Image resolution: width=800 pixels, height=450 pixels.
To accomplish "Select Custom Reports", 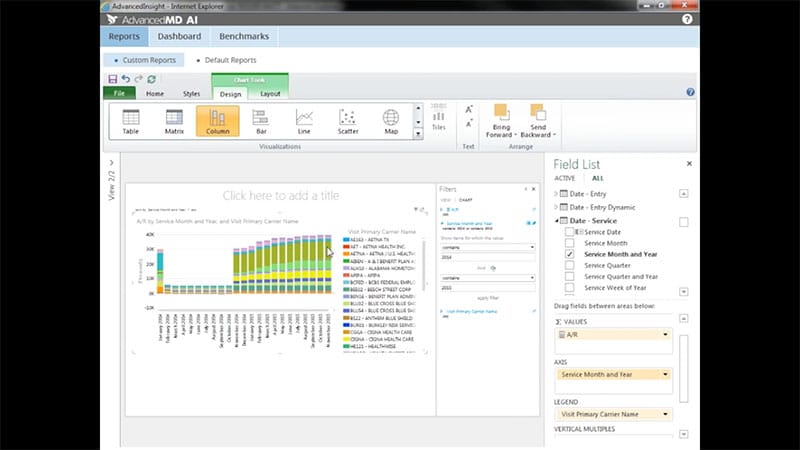I will click(x=144, y=60).
